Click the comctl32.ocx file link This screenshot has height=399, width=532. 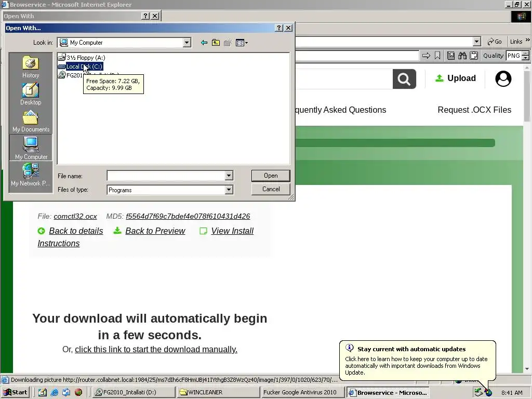75,217
